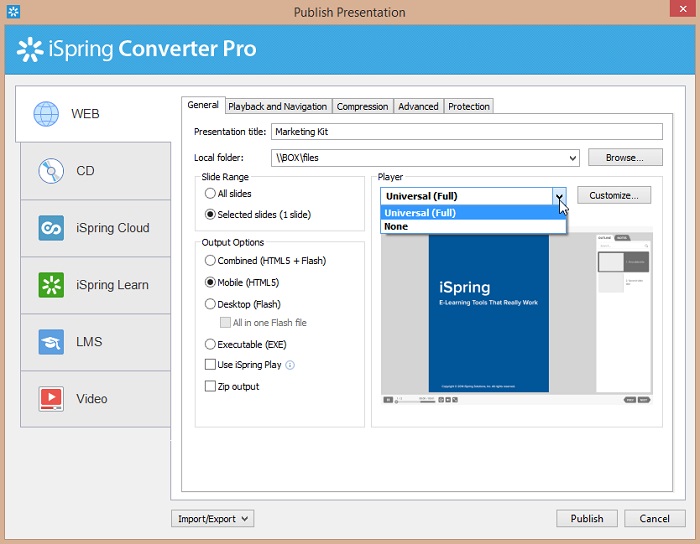Click the preview play/pause control
Viewport: 700px width, 544px height.
pos(388,400)
